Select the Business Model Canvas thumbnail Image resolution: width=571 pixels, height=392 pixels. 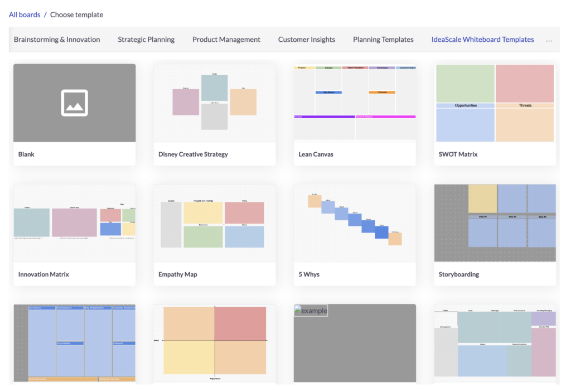pos(74,343)
